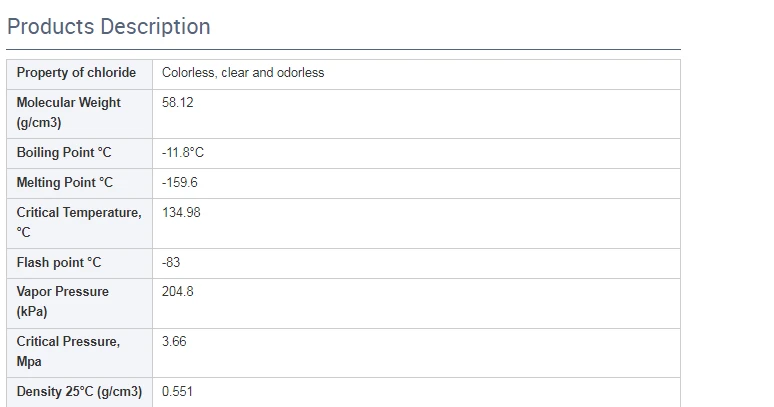Select the Flash point °C label
The width and height of the screenshot is (774, 407).
click(x=59, y=262)
